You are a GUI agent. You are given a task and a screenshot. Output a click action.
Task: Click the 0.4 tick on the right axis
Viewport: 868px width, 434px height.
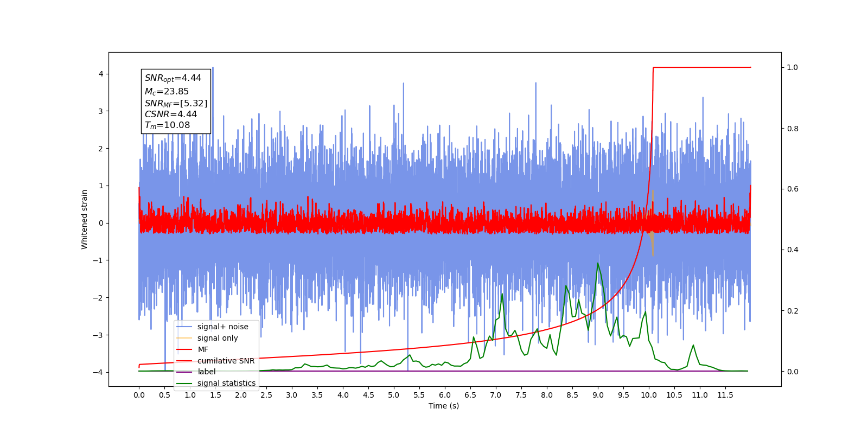point(793,250)
